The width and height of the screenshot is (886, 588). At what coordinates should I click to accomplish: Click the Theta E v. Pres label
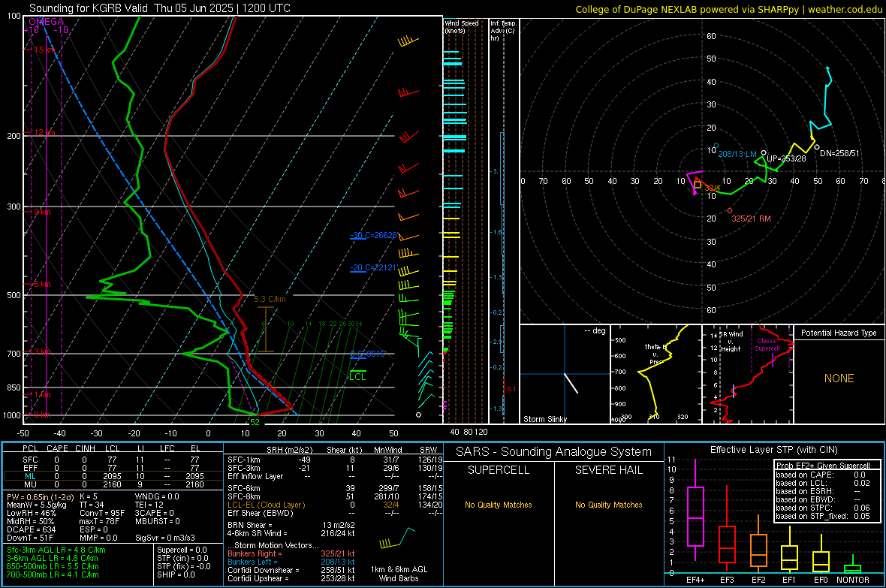tap(655, 354)
